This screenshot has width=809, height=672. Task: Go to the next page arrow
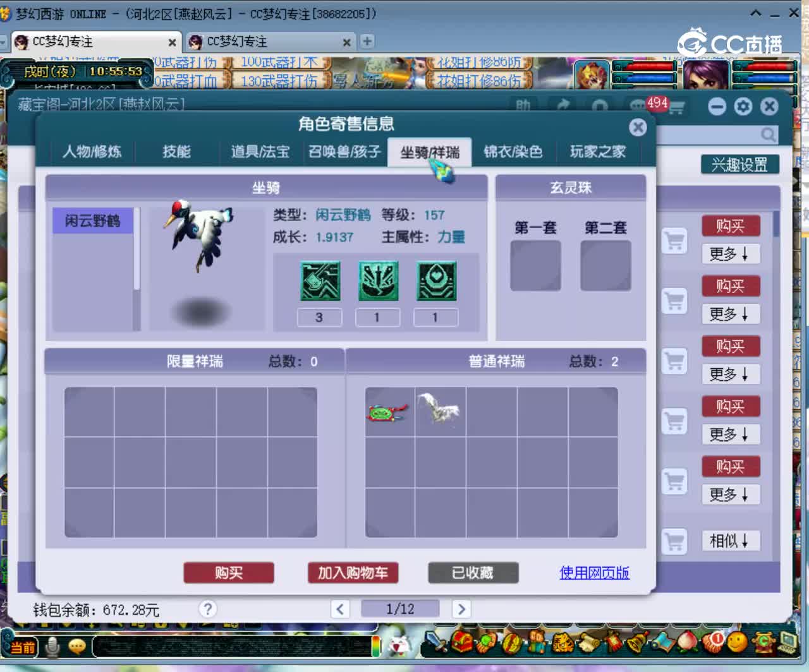coord(461,609)
